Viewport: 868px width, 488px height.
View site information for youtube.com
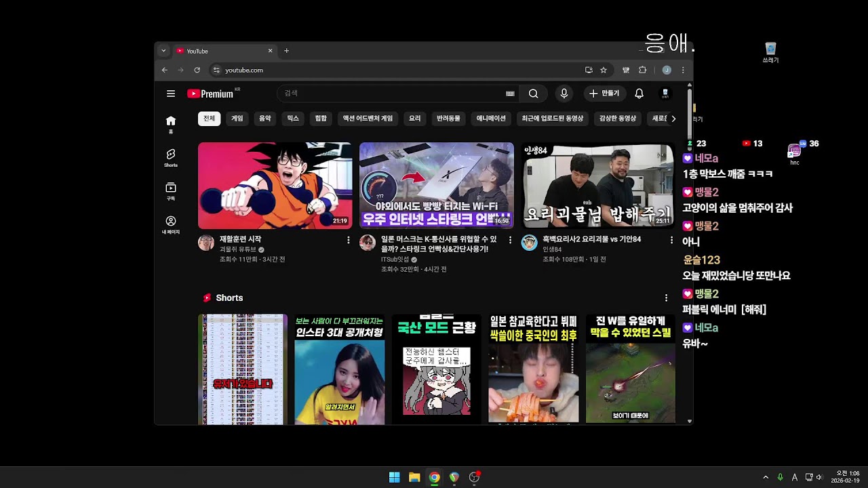point(216,70)
